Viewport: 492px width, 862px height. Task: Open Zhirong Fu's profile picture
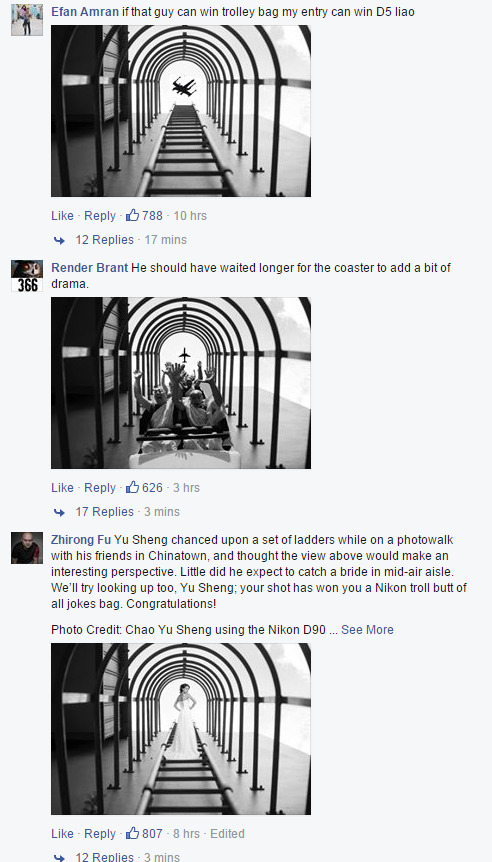pyautogui.click(x=27, y=548)
